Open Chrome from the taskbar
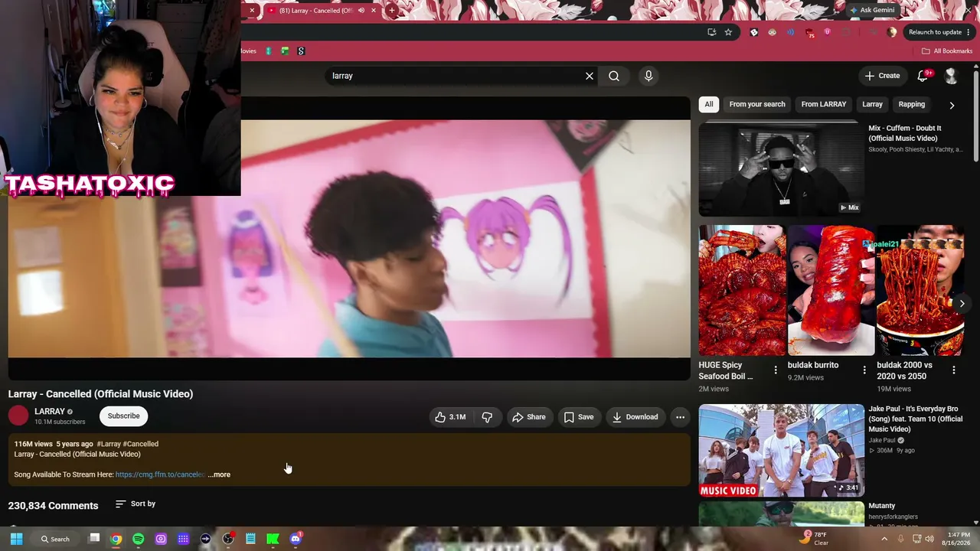The width and height of the screenshot is (980, 551). (x=116, y=539)
